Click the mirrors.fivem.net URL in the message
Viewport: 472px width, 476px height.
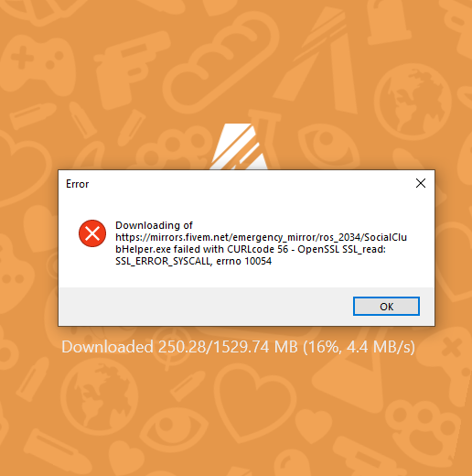coord(261,243)
